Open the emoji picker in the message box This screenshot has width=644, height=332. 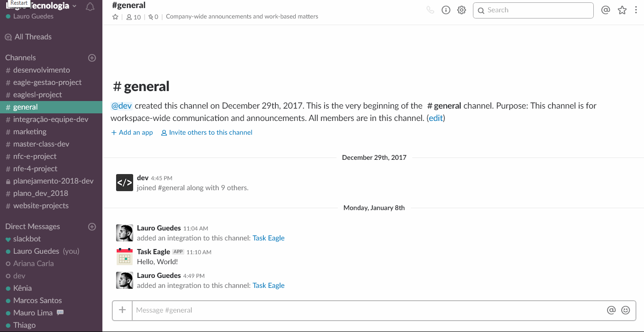(x=626, y=310)
